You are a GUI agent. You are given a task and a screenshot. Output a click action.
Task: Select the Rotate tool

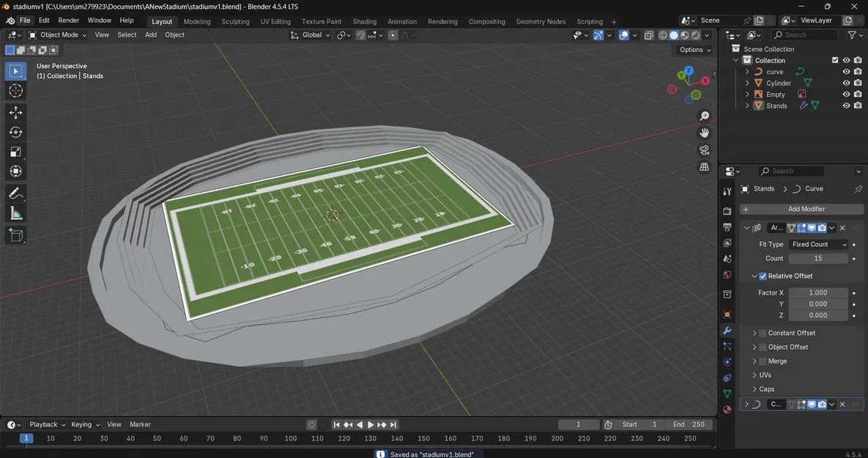15,132
